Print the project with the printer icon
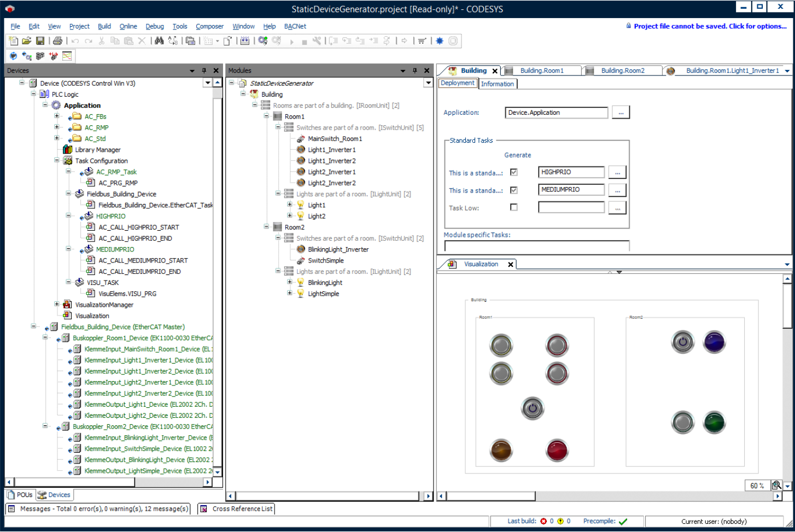Image resolution: width=795 pixels, height=532 pixels. pyautogui.click(x=56, y=40)
